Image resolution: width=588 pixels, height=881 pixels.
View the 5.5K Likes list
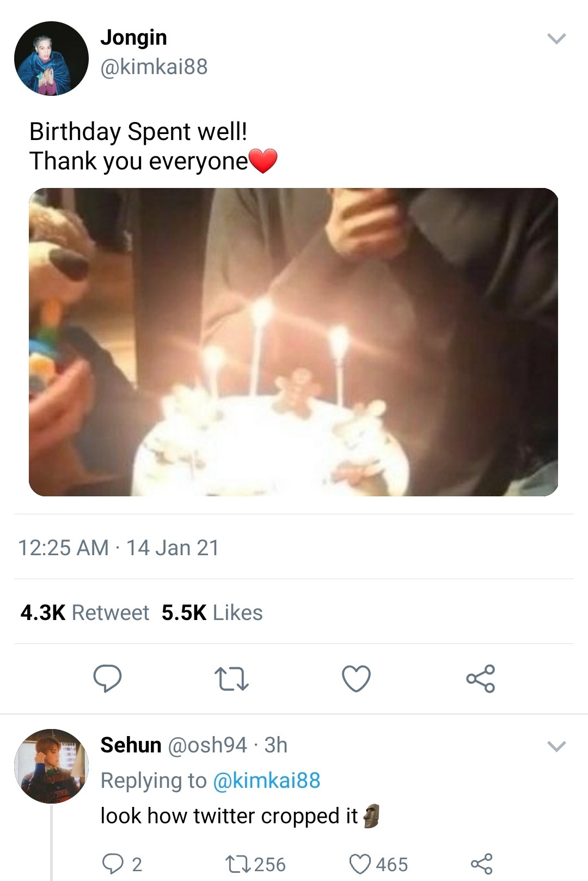coord(212,612)
